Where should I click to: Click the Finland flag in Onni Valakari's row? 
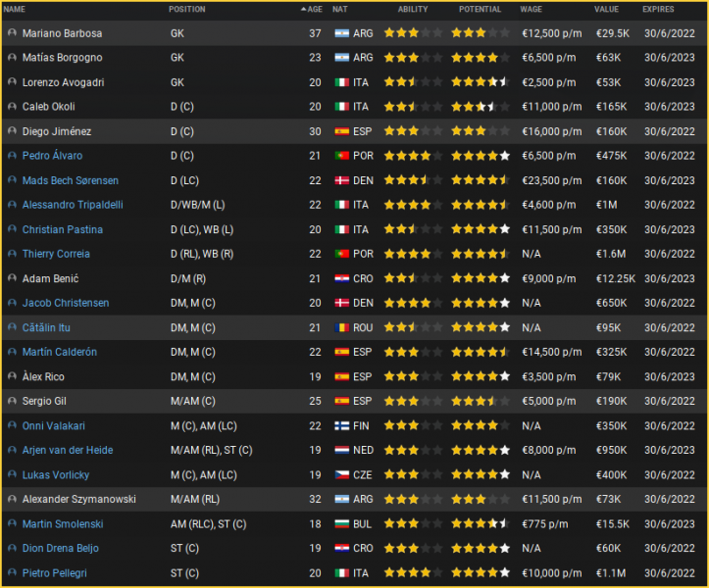[x=341, y=425]
